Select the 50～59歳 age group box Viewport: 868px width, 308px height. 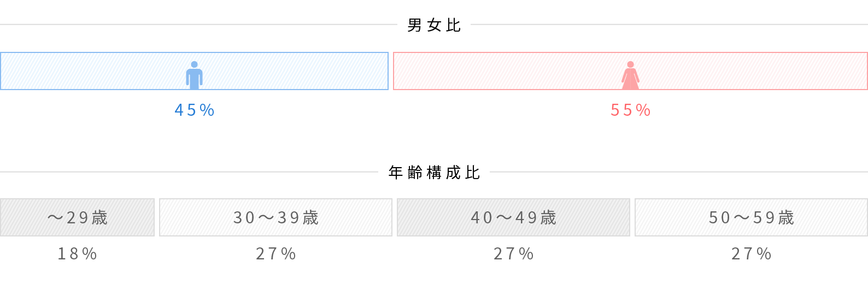click(751, 217)
